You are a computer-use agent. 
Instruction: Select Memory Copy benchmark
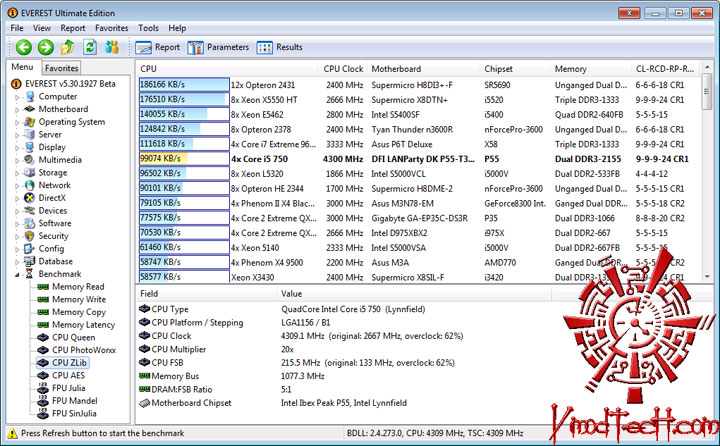pyautogui.click(x=79, y=312)
